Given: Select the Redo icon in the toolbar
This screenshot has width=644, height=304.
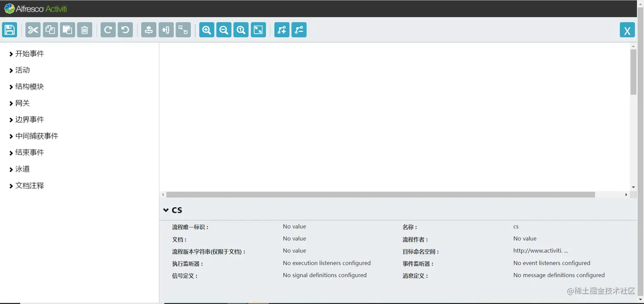Looking at the screenshot, I should 108,30.
